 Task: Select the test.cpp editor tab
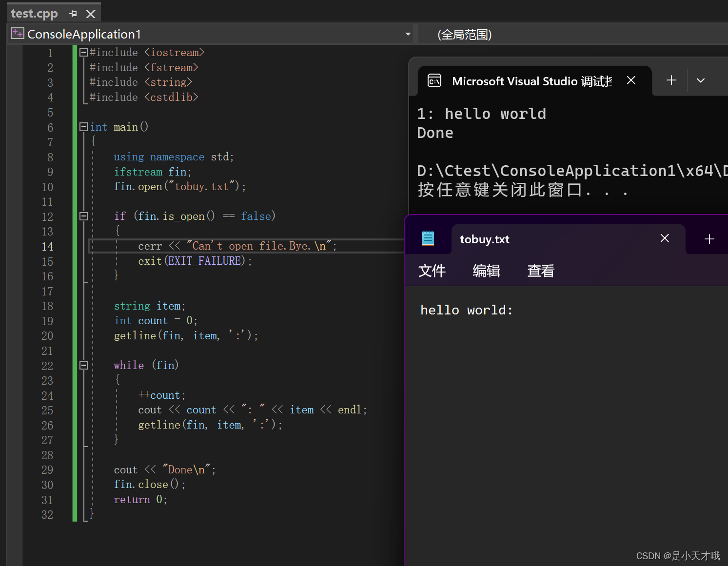[x=34, y=13]
